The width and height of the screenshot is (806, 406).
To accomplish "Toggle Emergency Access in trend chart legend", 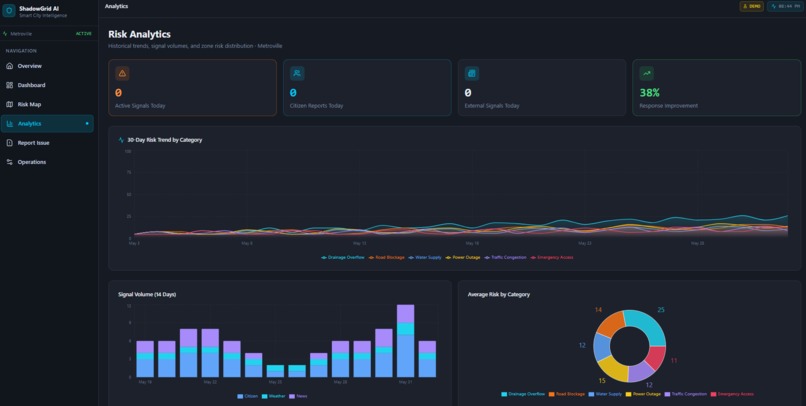I will pos(552,257).
